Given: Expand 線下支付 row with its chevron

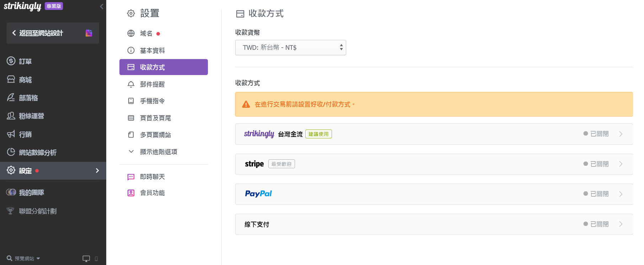Looking at the screenshot, I should coord(621,224).
